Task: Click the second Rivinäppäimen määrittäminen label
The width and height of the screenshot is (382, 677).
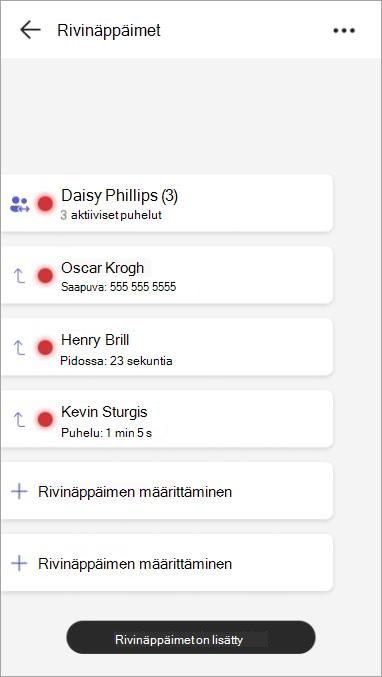Action: pyautogui.click(x=135, y=563)
